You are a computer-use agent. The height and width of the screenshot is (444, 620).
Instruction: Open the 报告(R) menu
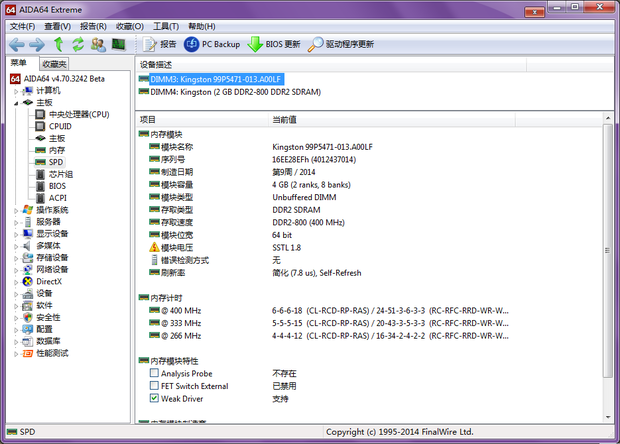click(x=93, y=26)
